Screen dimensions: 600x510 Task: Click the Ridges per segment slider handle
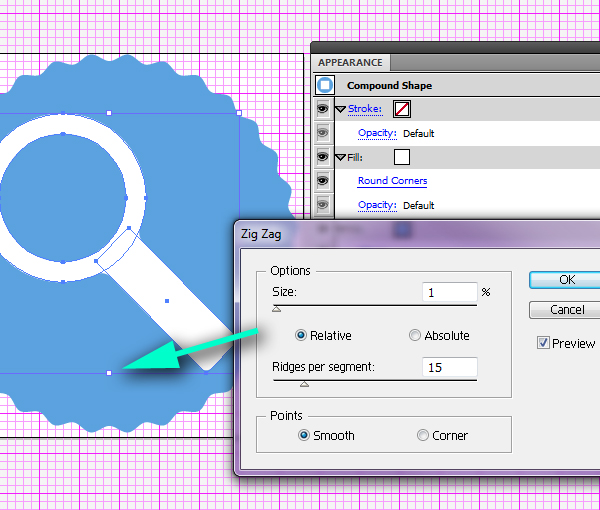pos(304,384)
